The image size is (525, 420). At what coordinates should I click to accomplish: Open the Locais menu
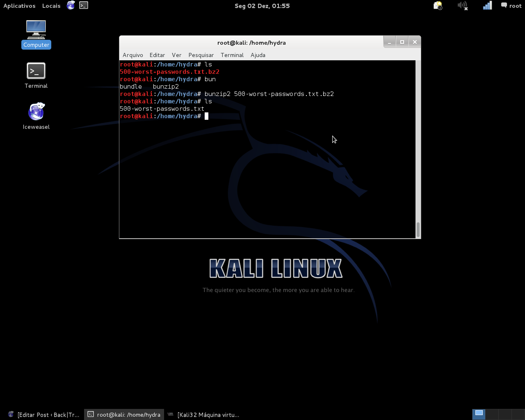point(51,6)
